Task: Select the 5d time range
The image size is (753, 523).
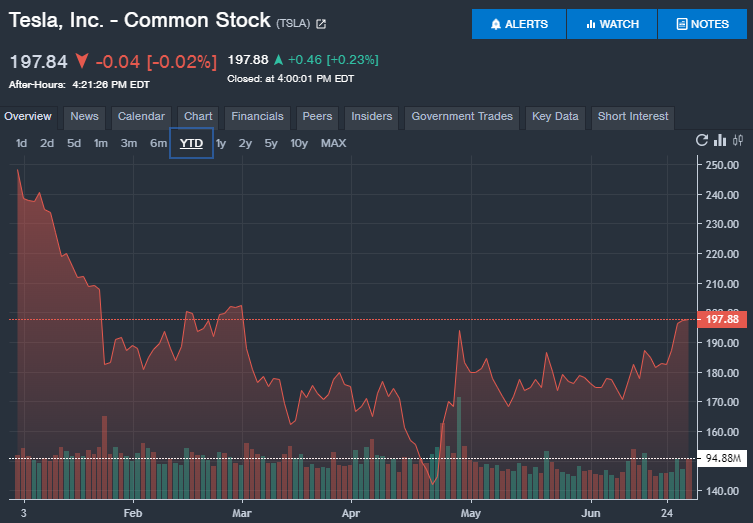Action: point(74,143)
